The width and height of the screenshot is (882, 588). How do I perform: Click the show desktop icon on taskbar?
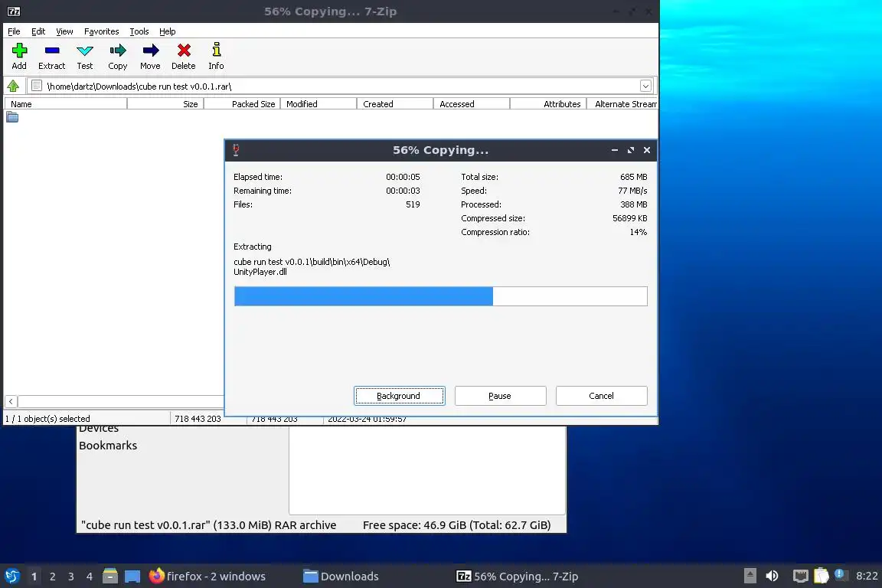pyautogui.click(x=132, y=577)
